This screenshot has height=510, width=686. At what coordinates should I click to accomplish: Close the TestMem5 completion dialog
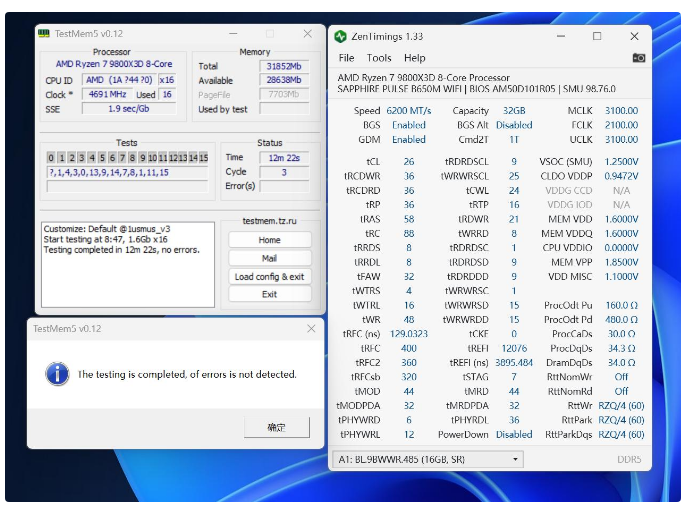click(311, 328)
